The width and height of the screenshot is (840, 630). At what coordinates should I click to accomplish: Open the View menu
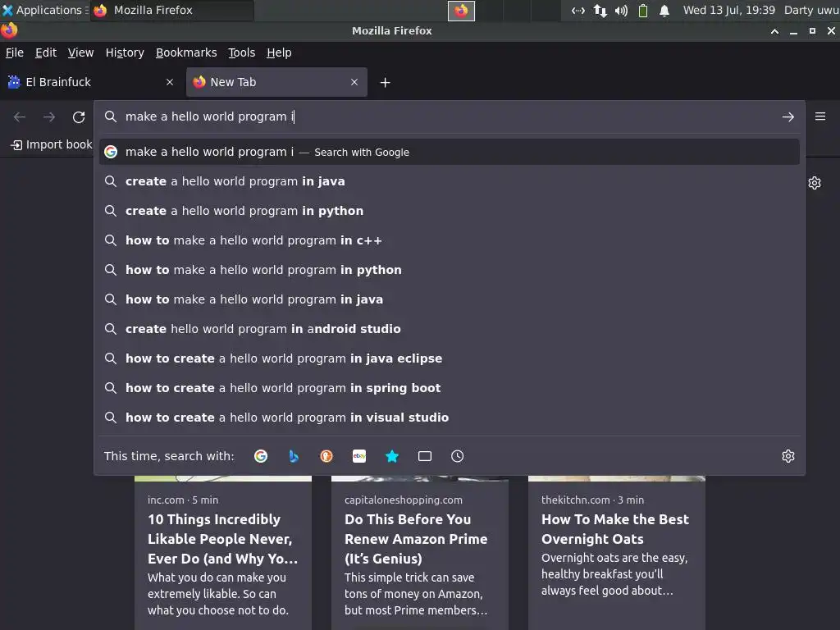[81, 52]
